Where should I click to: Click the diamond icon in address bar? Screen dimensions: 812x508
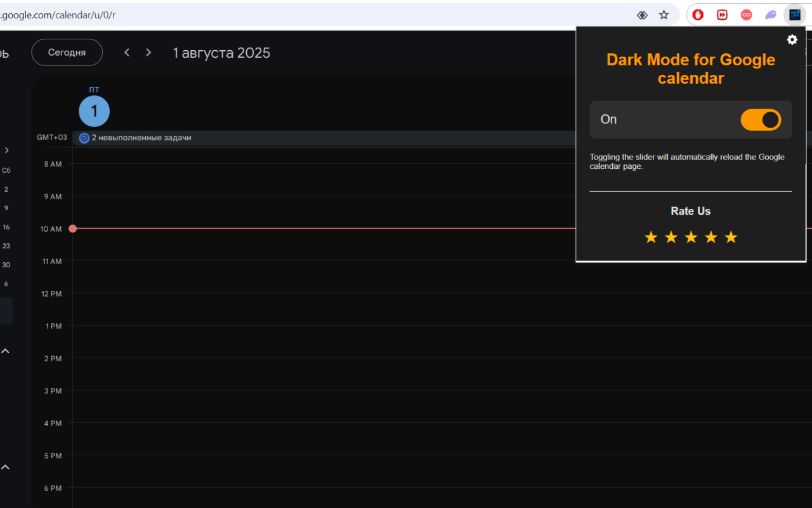click(642, 15)
